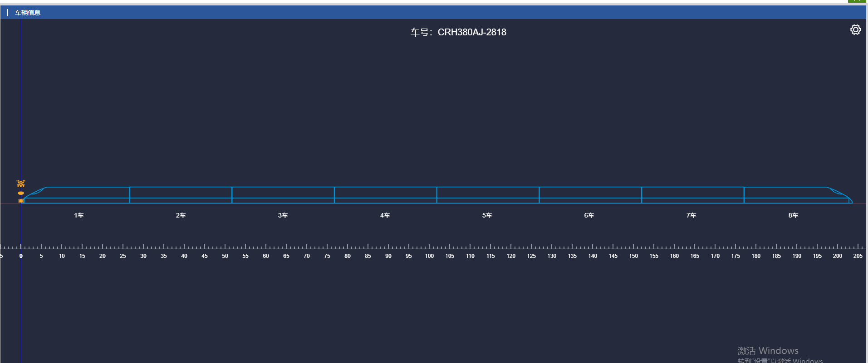Click ruler mark 75
868x363 pixels.
tap(327, 256)
